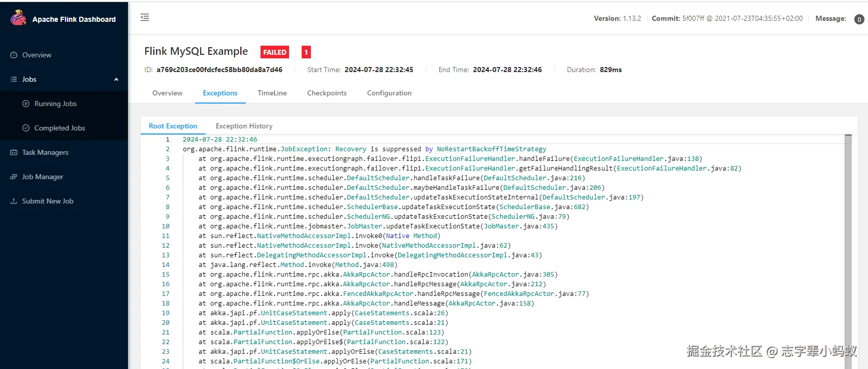
Task: Click line number 20 in gutter
Action: click(x=166, y=322)
